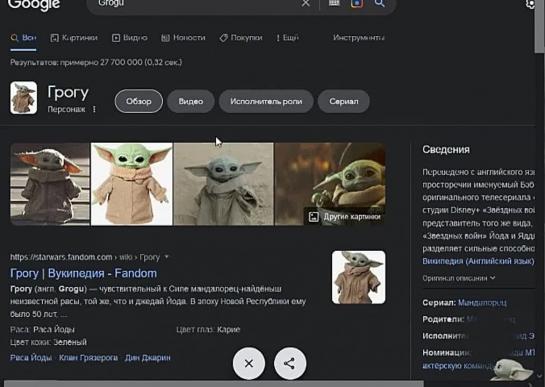Switch to the Картинки search tab

[x=74, y=38]
